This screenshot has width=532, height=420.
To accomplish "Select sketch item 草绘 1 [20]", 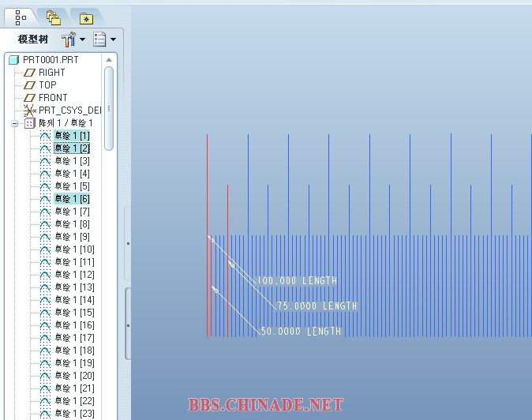I will click(74, 376).
